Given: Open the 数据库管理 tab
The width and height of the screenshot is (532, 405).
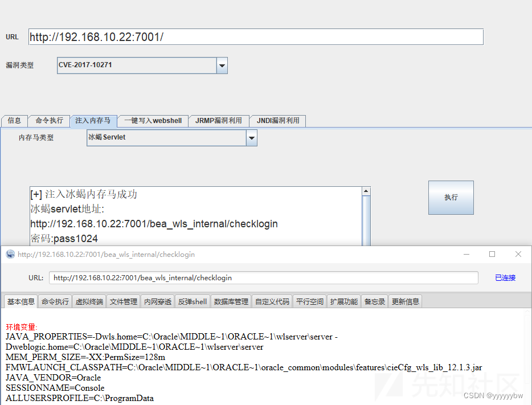Looking at the screenshot, I should [x=231, y=301].
